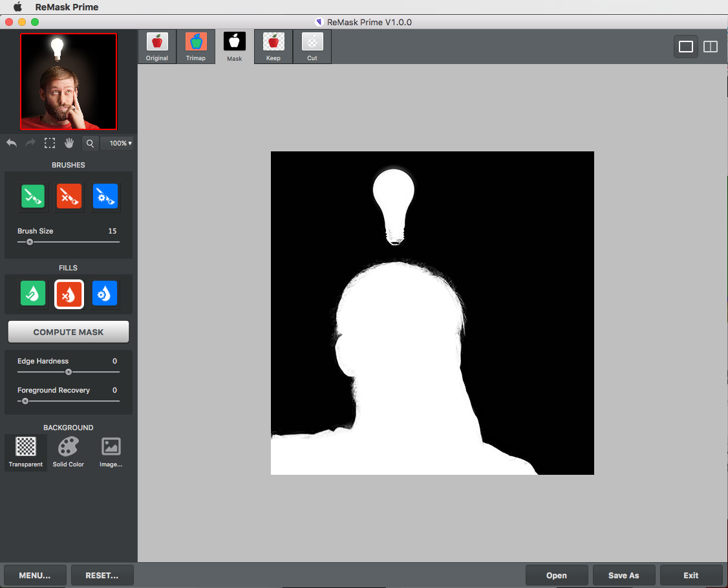
Task: Click the Save As button
Action: [623, 575]
